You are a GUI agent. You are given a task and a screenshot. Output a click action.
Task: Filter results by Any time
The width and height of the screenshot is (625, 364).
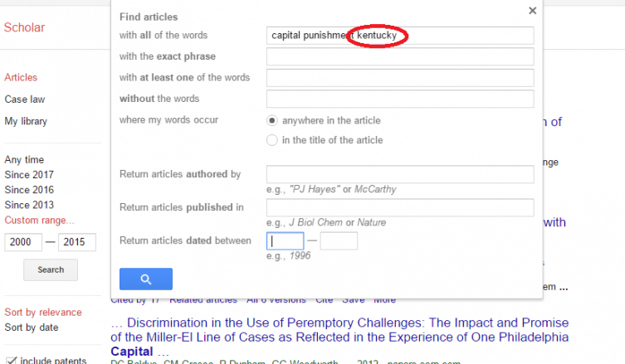(24, 160)
